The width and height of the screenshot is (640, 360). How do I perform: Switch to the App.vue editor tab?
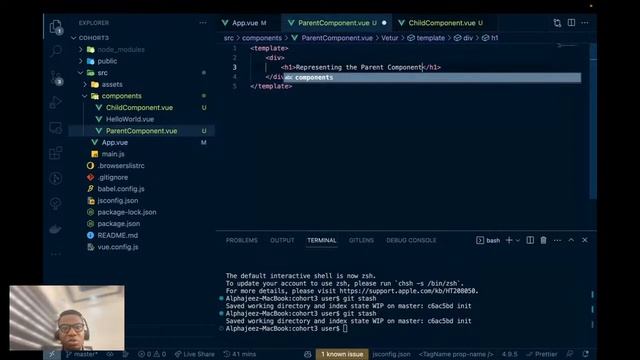click(x=249, y=23)
